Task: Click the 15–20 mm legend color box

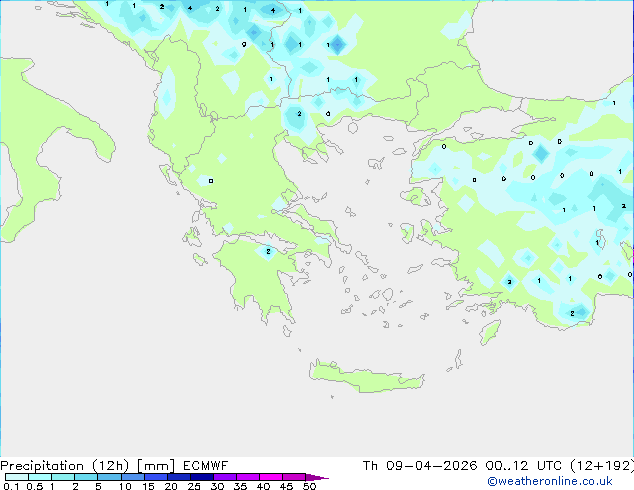Action: coord(156,477)
